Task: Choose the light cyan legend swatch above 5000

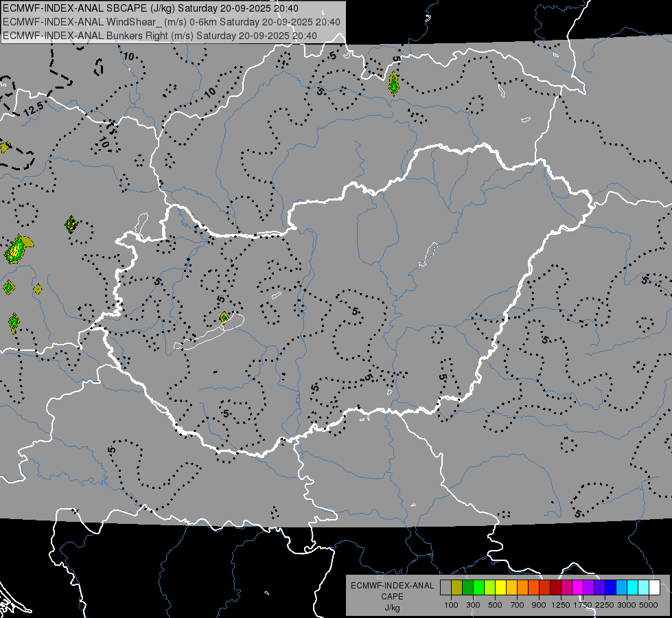Action: pos(644,588)
